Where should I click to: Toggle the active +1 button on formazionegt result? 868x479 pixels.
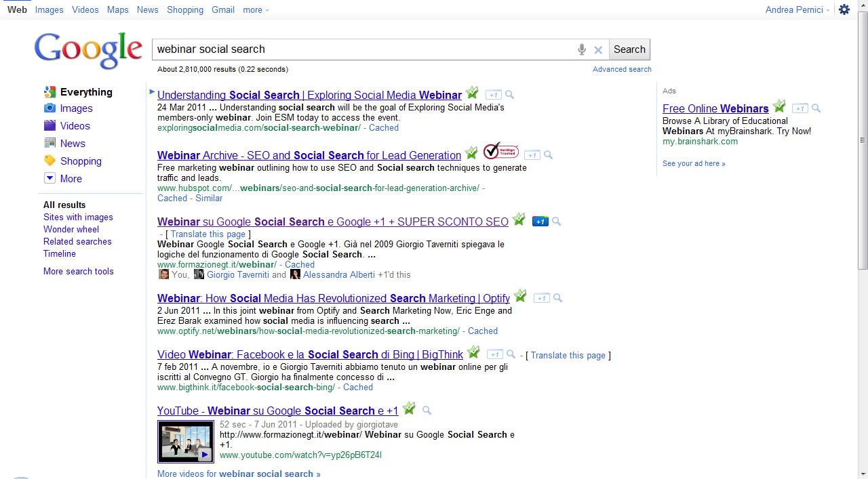pyautogui.click(x=540, y=222)
